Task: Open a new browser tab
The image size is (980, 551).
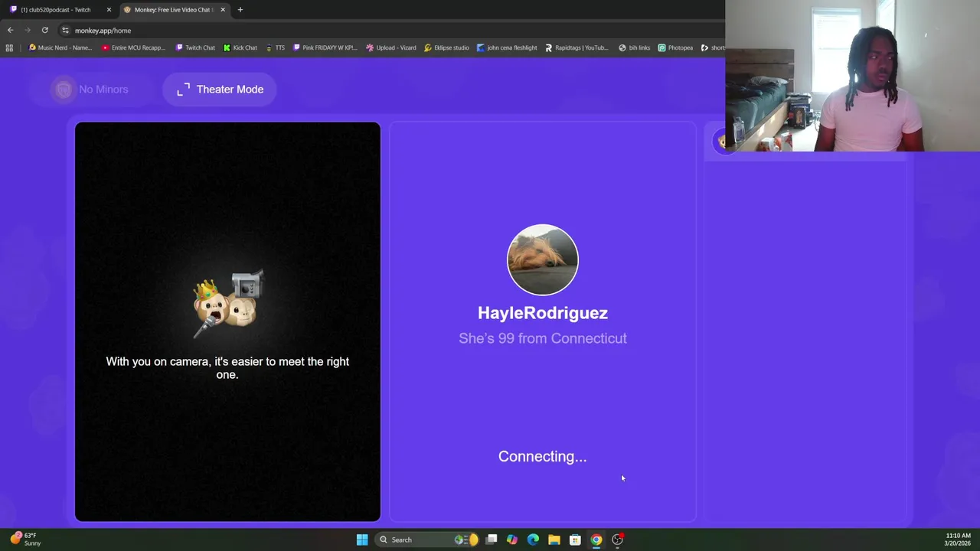Action: tap(240, 10)
